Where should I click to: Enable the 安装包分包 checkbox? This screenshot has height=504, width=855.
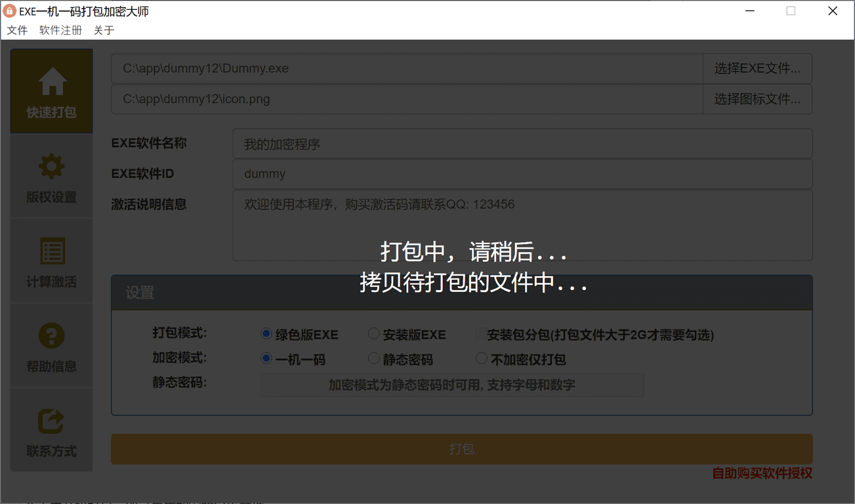coord(481,334)
